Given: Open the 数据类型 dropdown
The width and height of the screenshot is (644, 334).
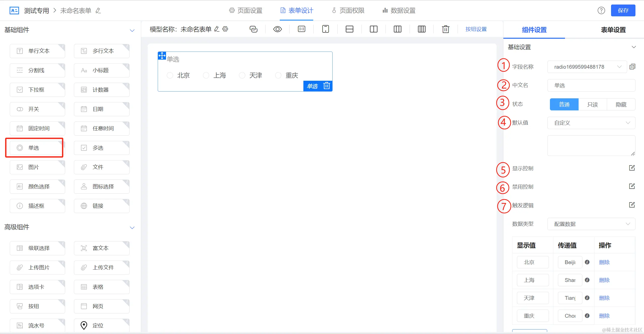Looking at the screenshot, I should tap(591, 224).
